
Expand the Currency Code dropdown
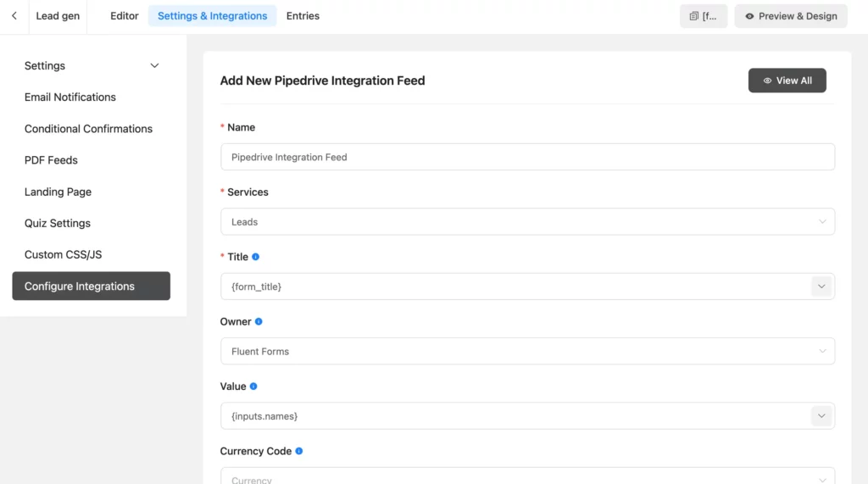coord(527,476)
